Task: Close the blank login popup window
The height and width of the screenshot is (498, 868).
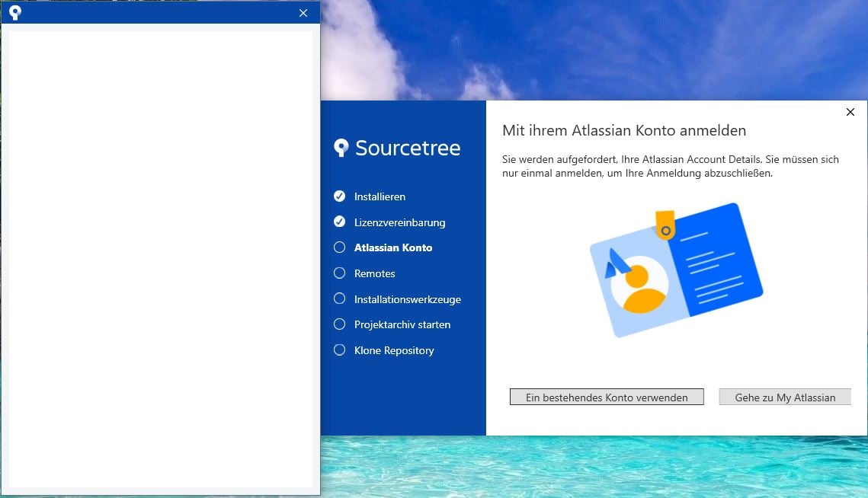Action: pos(303,13)
